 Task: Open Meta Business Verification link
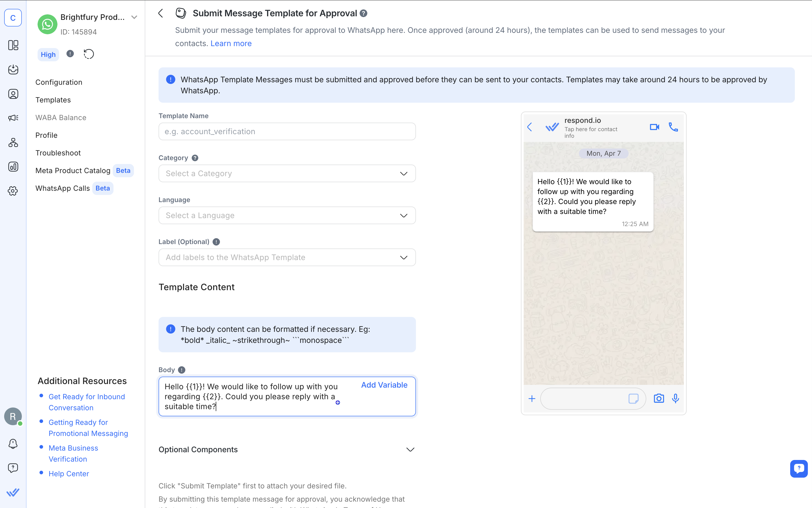73,454
